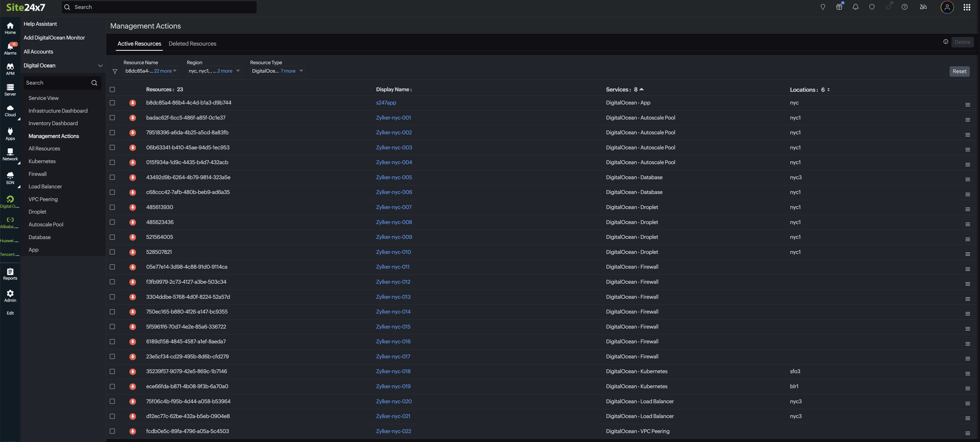Open hamburger menu for s247app row

coord(967,105)
